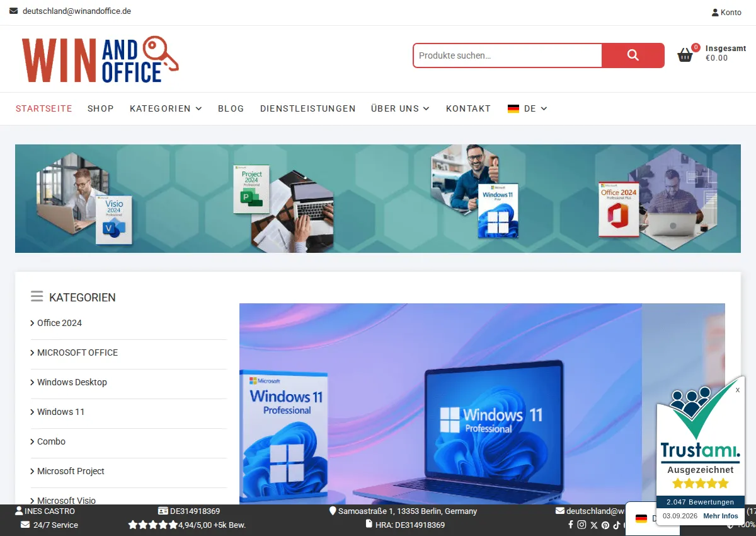Click in the Produkte suchen search field

[x=508, y=55]
